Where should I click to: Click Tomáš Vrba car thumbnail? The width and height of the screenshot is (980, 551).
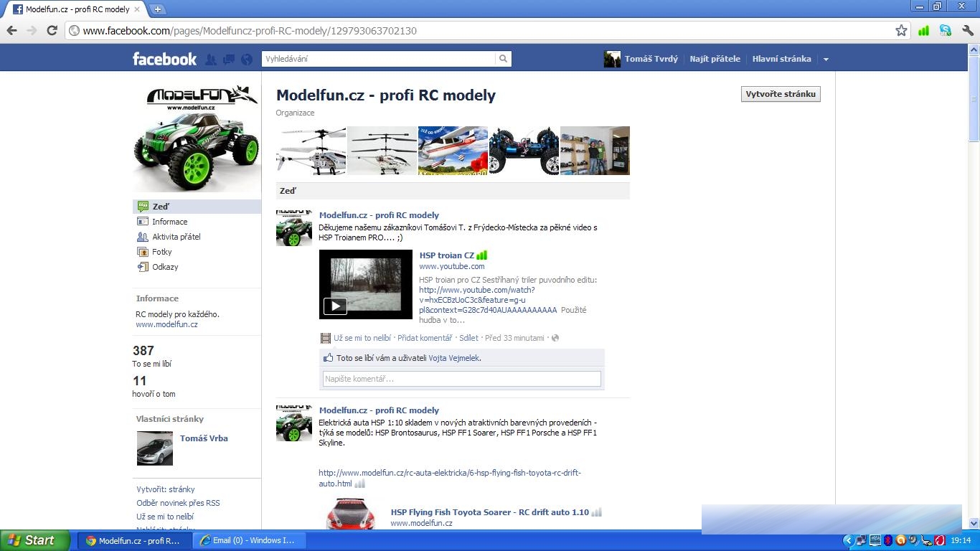(x=155, y=448)
